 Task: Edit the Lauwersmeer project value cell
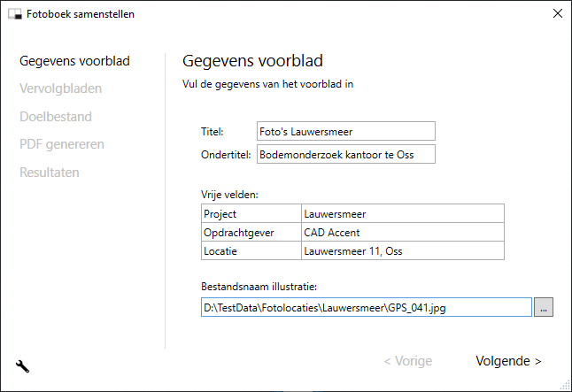coord(402,213)
